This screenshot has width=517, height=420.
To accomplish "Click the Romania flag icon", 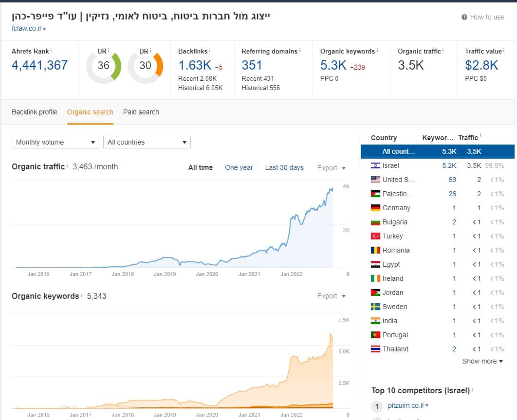I will tap(375, 250).
